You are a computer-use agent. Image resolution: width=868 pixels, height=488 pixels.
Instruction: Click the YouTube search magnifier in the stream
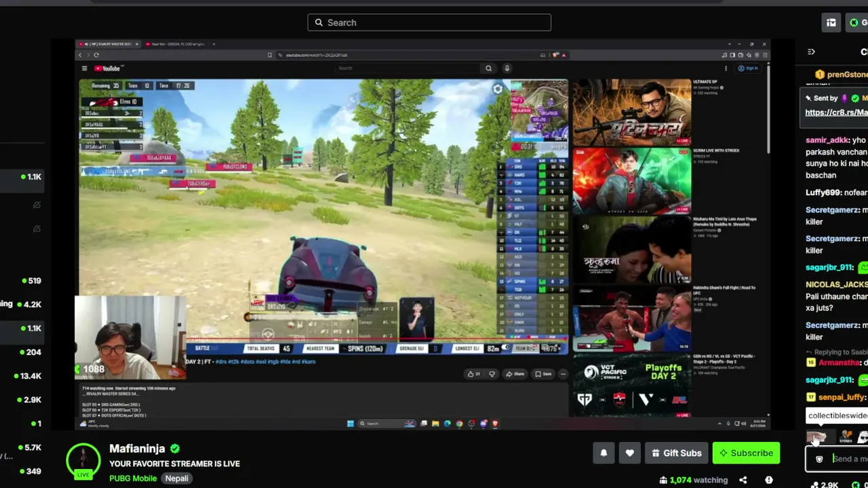488,68
